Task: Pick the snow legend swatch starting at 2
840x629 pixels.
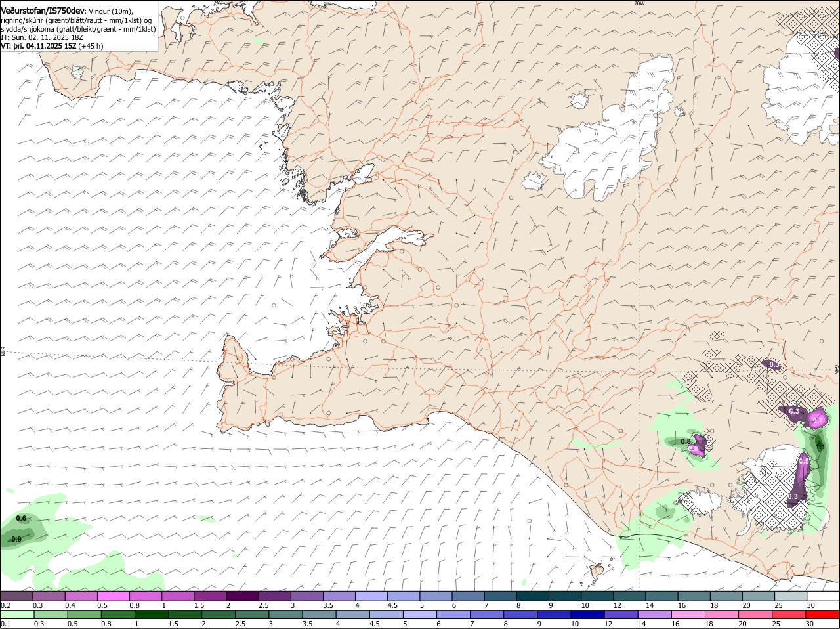Action: coord(242,596)
